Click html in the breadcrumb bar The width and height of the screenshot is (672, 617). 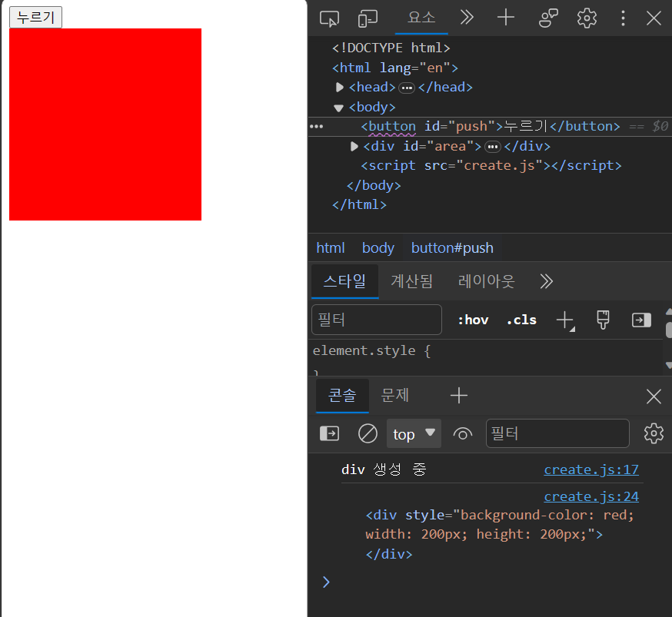point(331,248)
